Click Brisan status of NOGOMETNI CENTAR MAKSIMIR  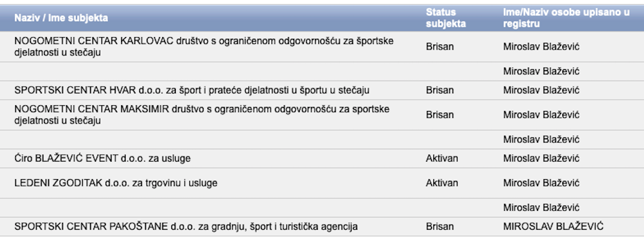click(x=440, y=115)
